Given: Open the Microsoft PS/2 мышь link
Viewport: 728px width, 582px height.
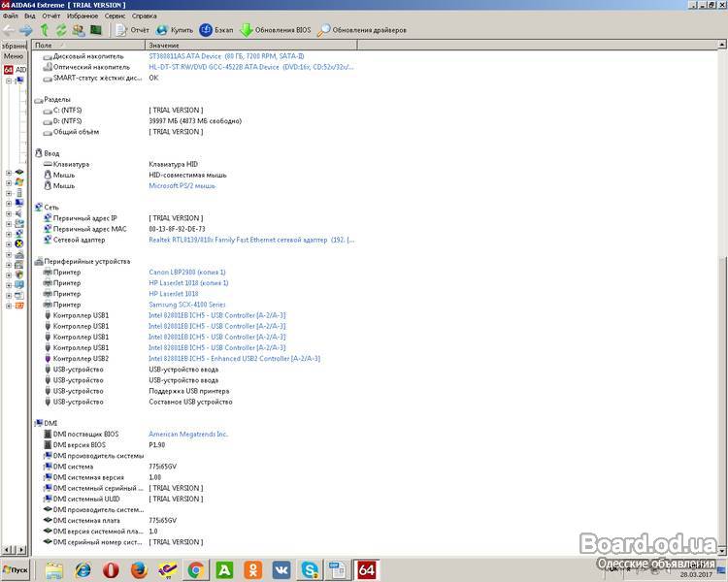Looking at the screenshot, I should pyautogui.click(x=182, y=185).
